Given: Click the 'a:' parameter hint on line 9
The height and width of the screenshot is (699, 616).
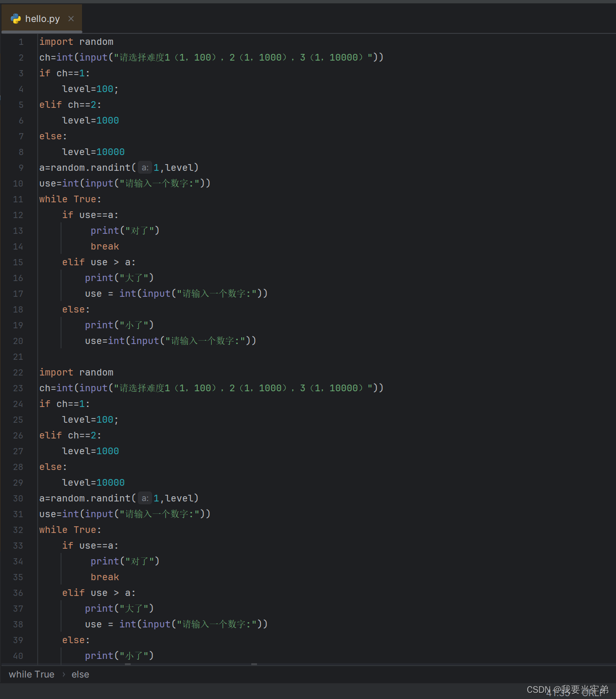Looking at the screenshot, I should click(145, 167).
